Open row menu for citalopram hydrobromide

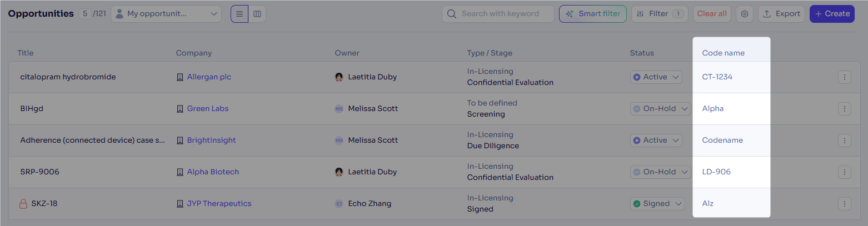(x=844, y=77)
